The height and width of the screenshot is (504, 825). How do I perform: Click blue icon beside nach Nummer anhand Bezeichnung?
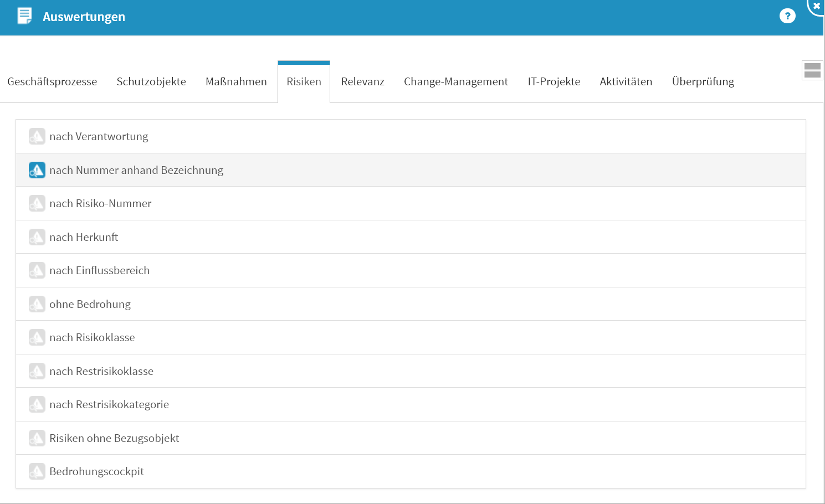pos(37,170)
